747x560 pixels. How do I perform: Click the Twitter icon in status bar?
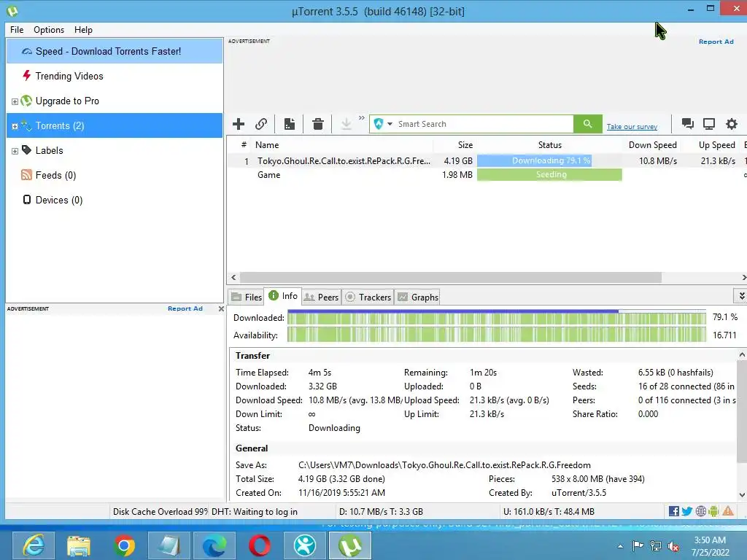(x=687, y=511)
